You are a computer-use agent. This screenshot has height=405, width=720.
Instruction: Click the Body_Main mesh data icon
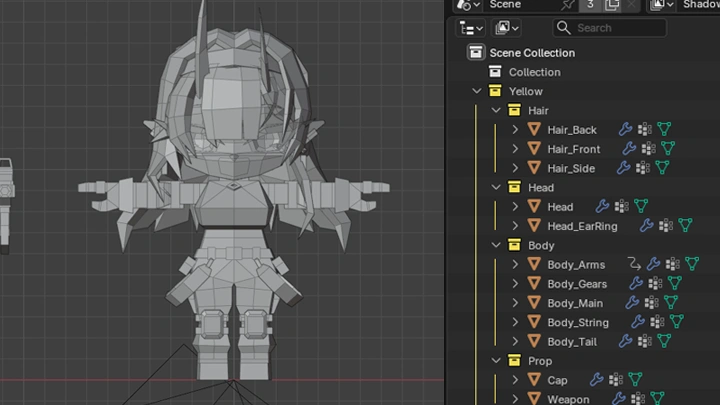671,303
